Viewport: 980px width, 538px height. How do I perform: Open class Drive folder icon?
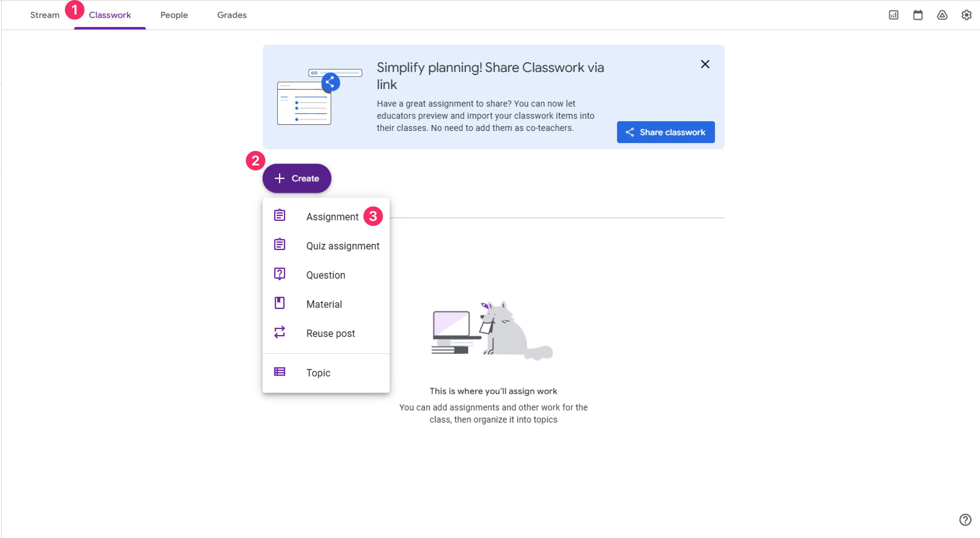coord(942,15)
